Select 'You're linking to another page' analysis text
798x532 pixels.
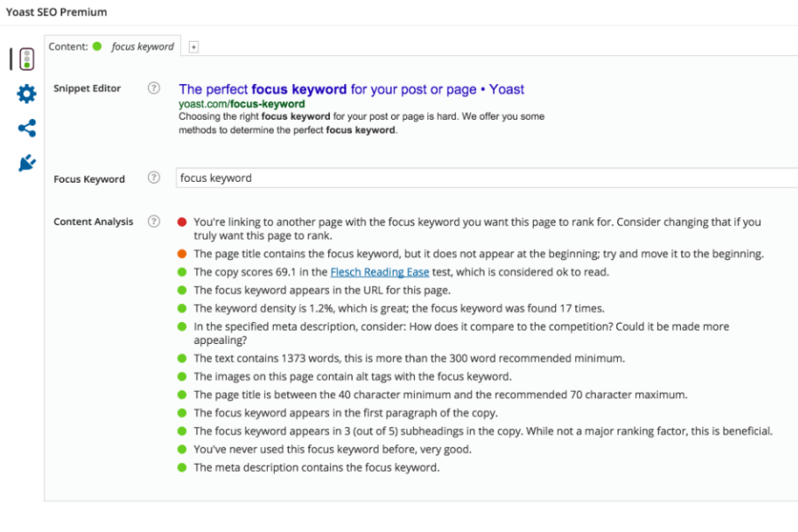pyautogui.click(x=477, y=229)
